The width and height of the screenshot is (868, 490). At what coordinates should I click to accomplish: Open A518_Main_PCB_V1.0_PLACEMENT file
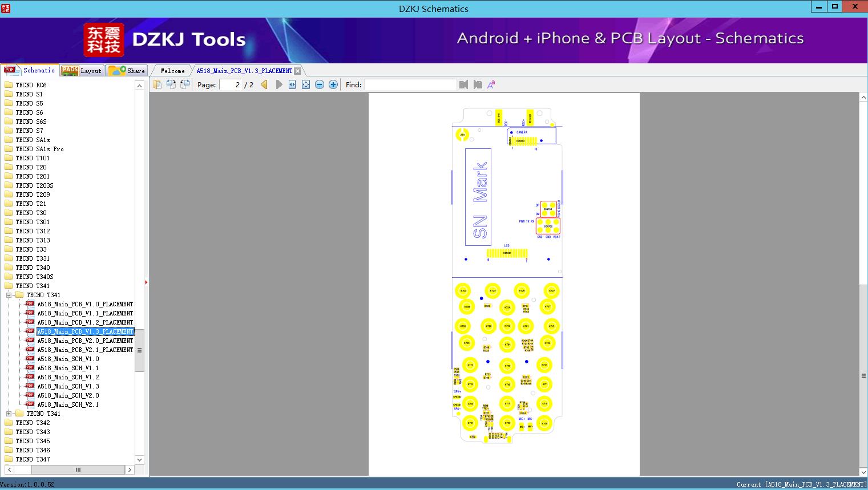pos(85,304)
